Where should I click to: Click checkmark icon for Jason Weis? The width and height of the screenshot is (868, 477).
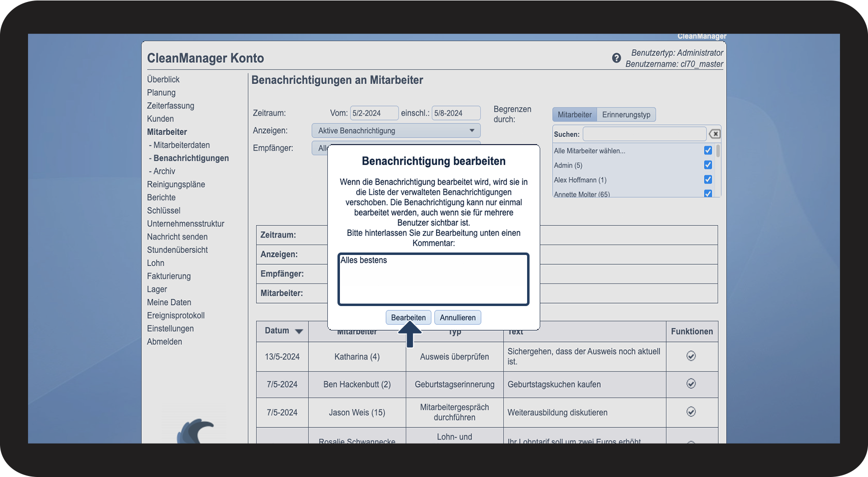691,412
